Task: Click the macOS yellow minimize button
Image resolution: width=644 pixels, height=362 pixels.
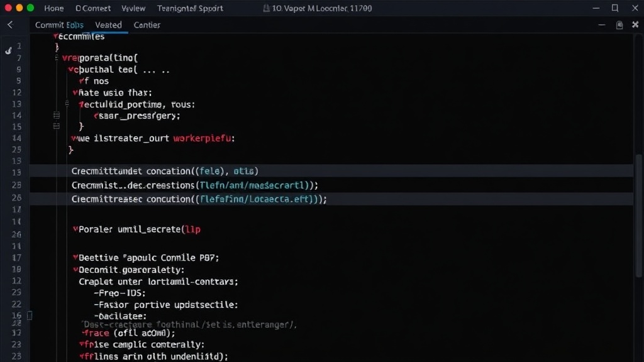Action: point(19,8)
